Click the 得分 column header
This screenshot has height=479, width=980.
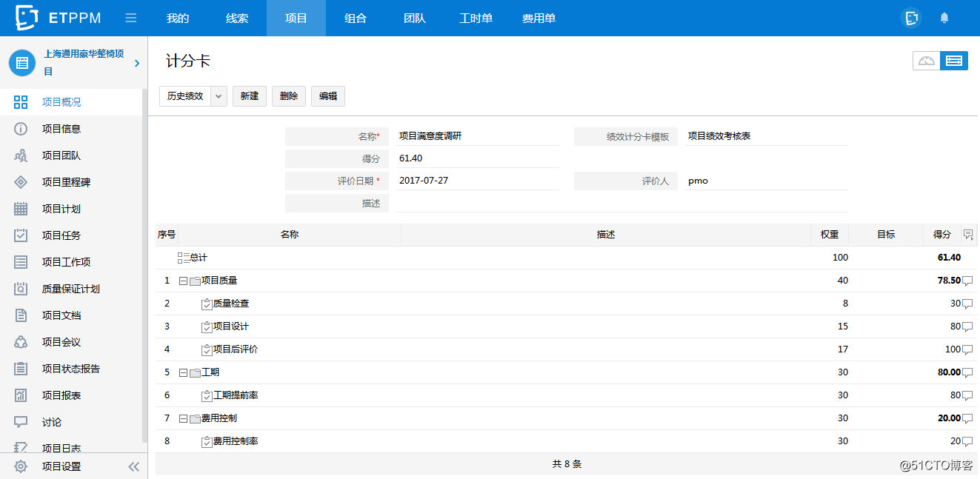pos(942,235)
